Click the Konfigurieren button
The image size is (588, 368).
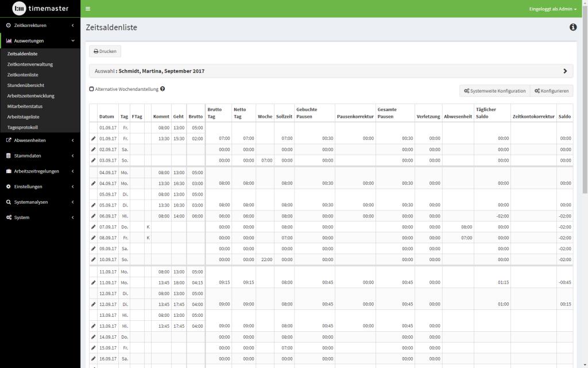[x=551, y=91]
